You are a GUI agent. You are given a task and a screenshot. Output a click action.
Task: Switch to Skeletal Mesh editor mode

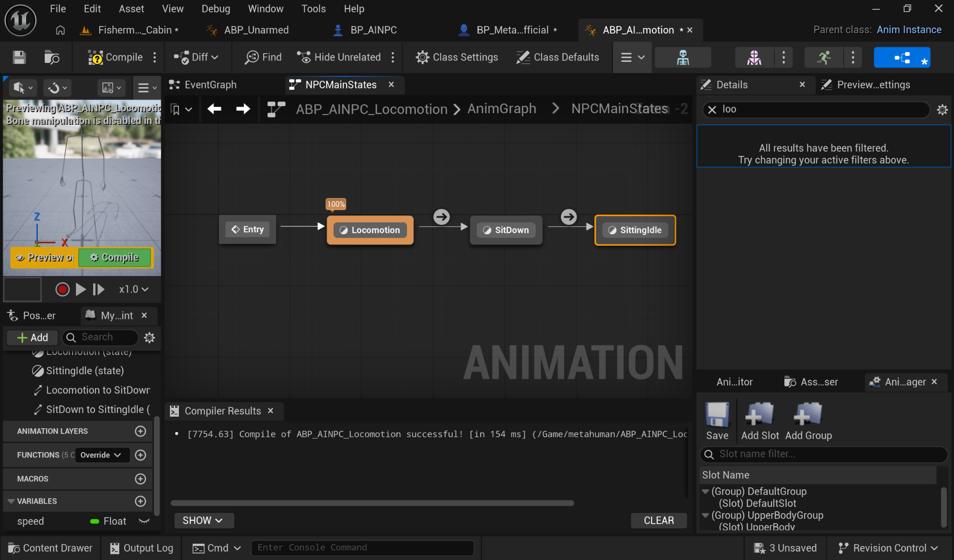pyautogui.click(x=754, y=57)
